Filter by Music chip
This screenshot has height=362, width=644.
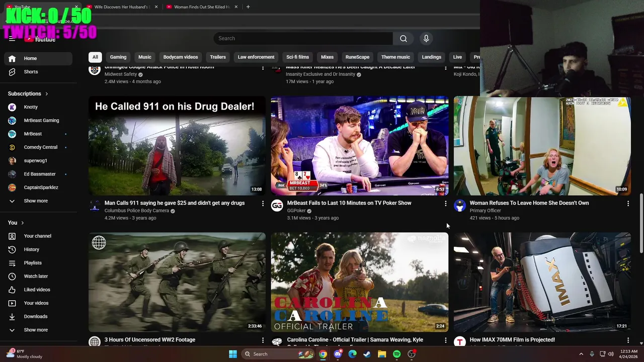point(145,57)
